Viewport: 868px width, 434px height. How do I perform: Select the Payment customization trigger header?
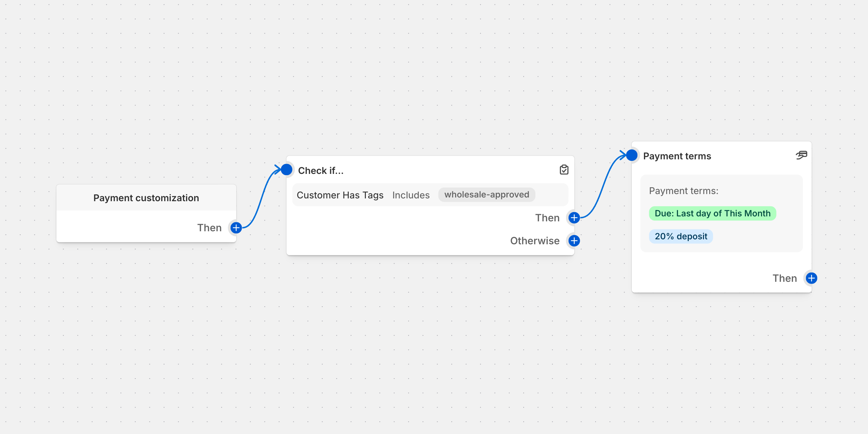coord(146,198)
